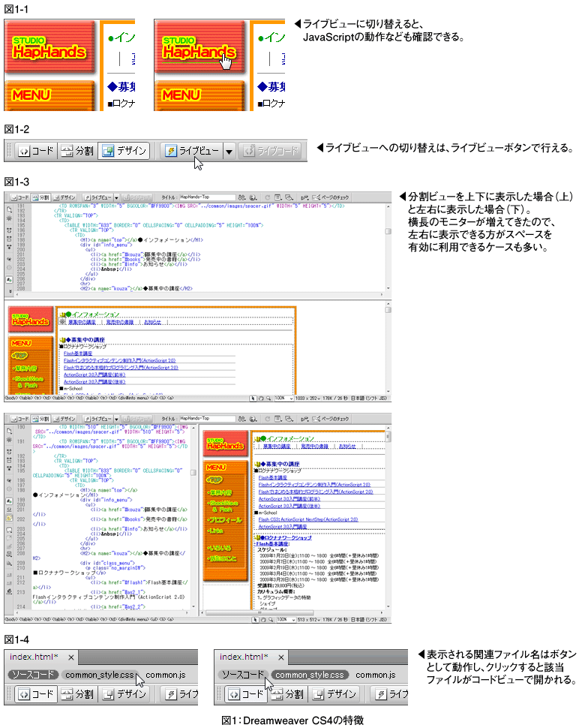Switch to デザイン view in lower figure 1-3 window
The height and width of the screenshot is (728, 585).
[64, 419]
